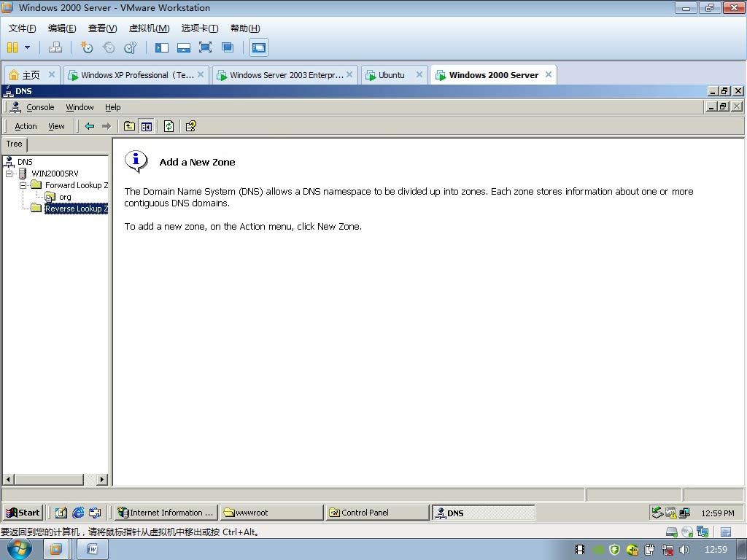
Task: Open the 查看(V) menu
Action: coord(102,28)
